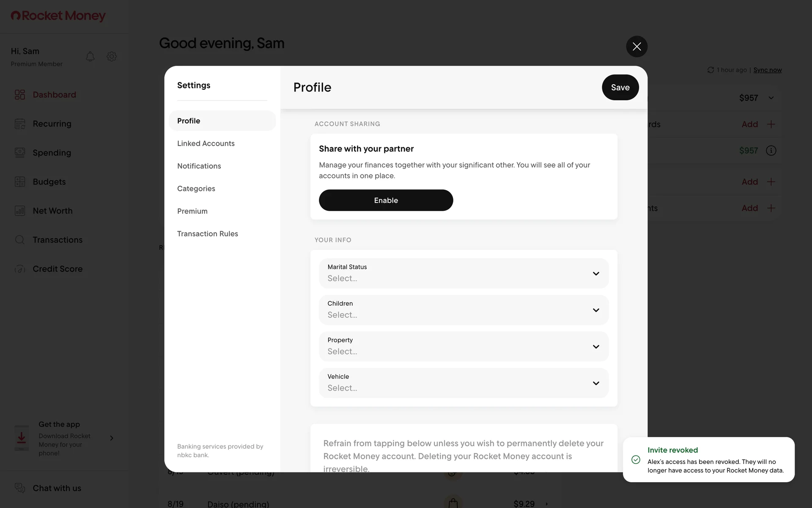Click the Net Worth chart icon
Image resolution: width=812 pixels, height=508 pixels.
[20, 211]
